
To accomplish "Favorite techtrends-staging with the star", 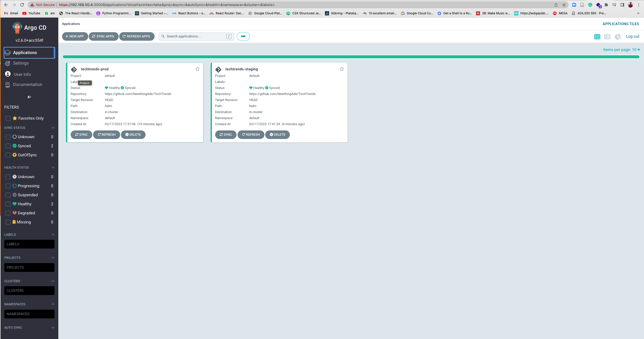I will coord(342,69).
